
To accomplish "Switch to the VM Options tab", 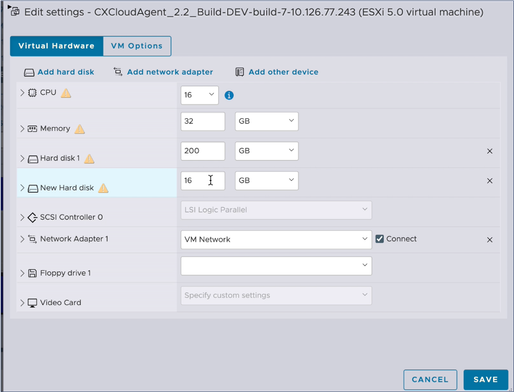I will click(137, 46).
